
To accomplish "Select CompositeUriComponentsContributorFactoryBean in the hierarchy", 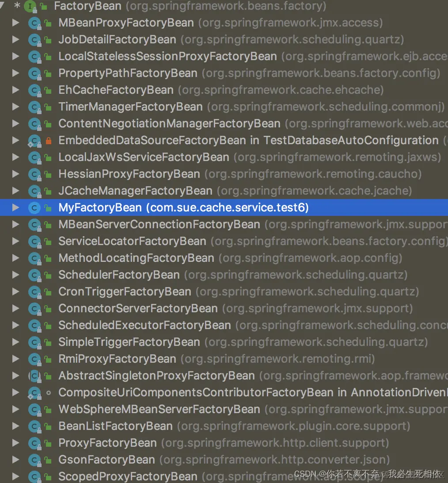I will [x=224, y=392].
